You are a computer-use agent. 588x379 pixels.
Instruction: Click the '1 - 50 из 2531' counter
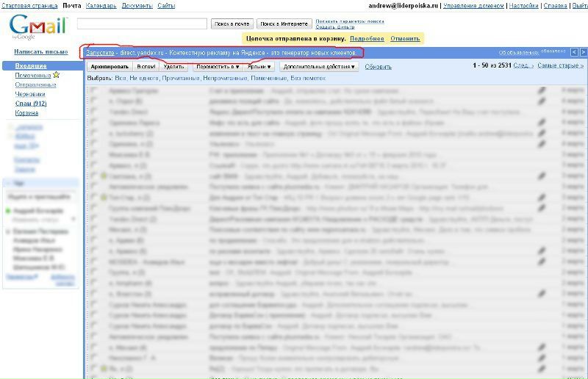[x=492, y=65]
